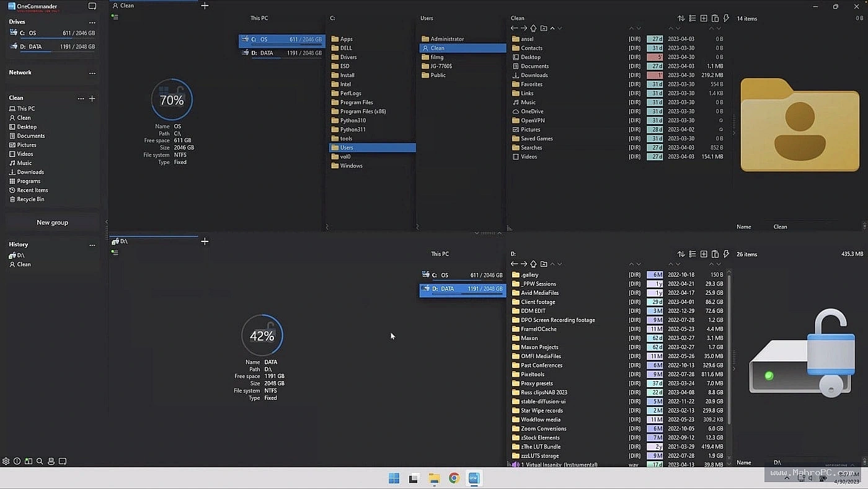This screenshot has height=489, width=868.
Task: Click New group button in sidebar
Action: 52,222
